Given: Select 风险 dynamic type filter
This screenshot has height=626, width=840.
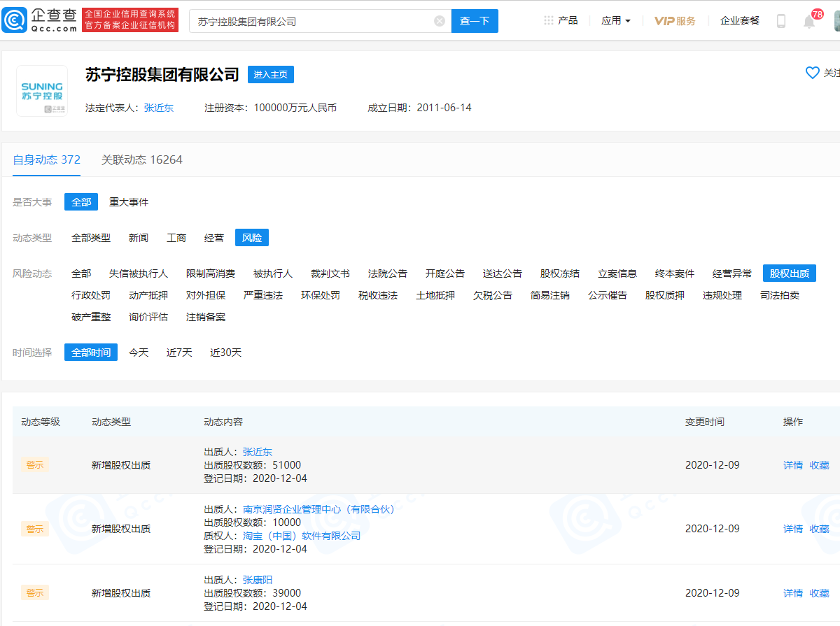Looking at the screenshot, I should click(252, 238).
